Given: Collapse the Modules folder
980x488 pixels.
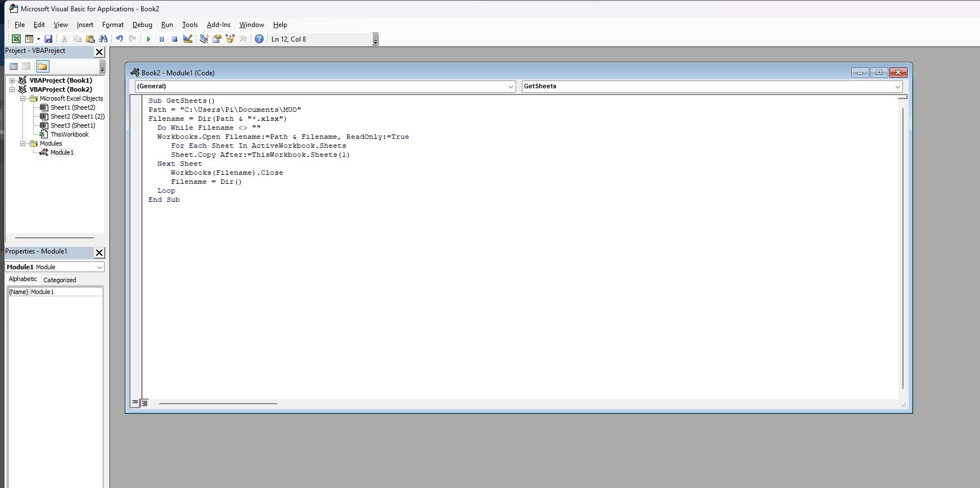Looking at the screenshot, I should (23, 144).
